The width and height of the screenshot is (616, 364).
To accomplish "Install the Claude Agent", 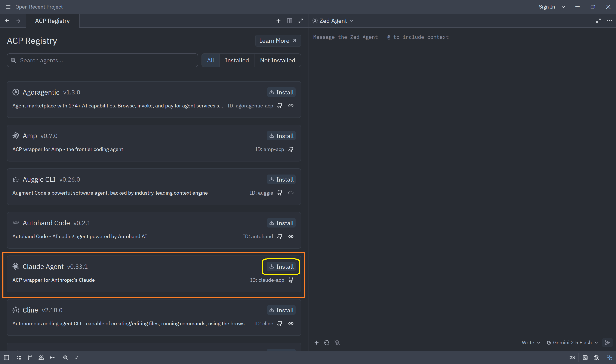I will click(281, 267).
